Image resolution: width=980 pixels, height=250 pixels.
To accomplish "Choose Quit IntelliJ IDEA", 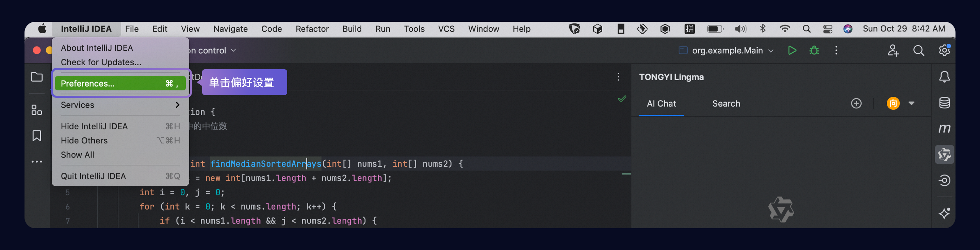I will pyautogui.click(x=120, y=176).
